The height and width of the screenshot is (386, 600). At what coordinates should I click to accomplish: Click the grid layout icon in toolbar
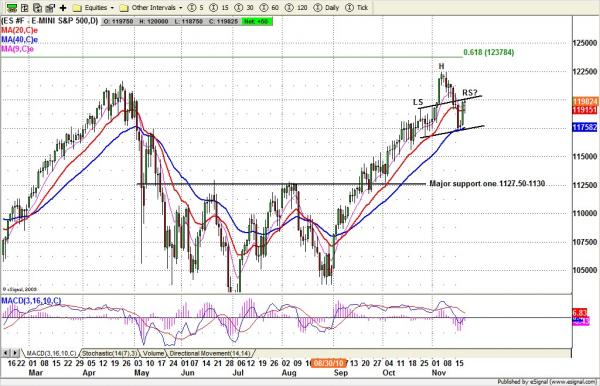24,7
